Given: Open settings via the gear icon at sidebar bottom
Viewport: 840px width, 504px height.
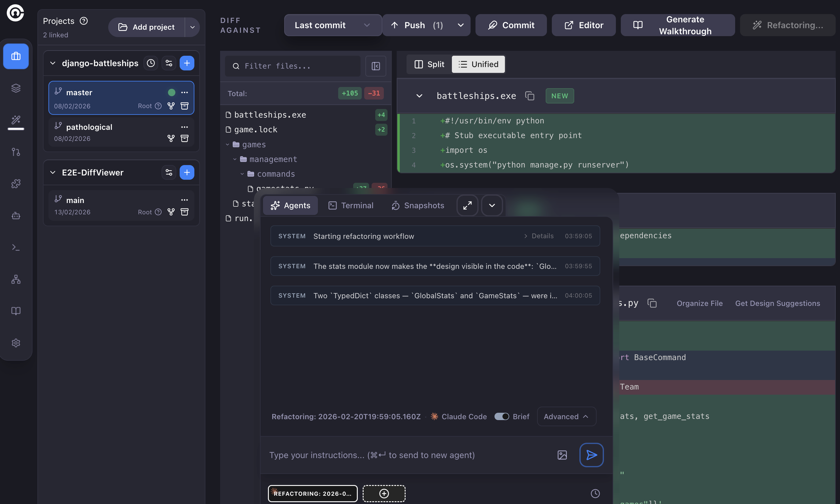Looking at the screenshot, I should [16, 343].
